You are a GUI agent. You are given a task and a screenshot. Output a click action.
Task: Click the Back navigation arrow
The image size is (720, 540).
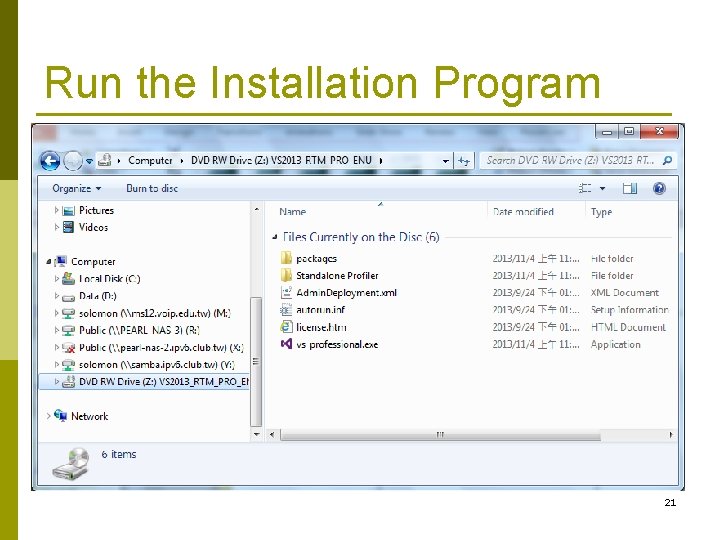tap(50, 161)
